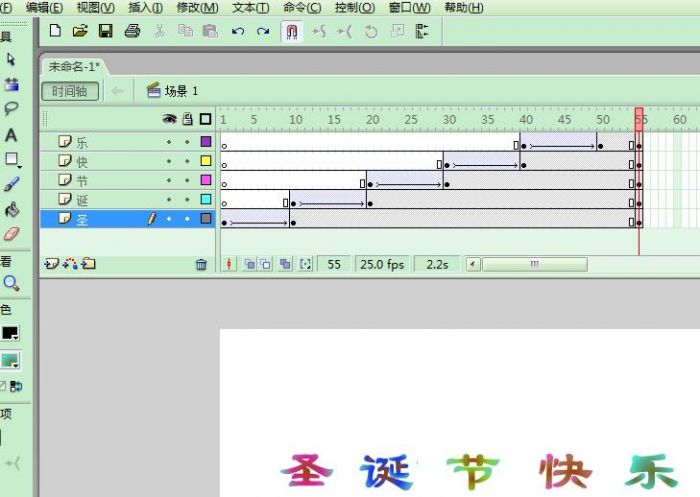Select the 诞 layer
The width and height of the screenshot is (700, 497).
(128, 200)
